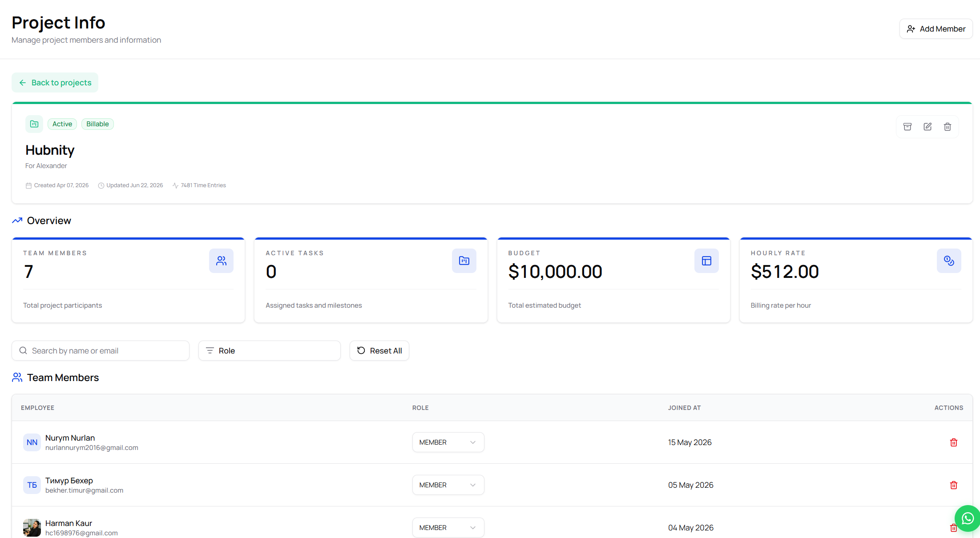Click the Reset All button

pos(379,351)
